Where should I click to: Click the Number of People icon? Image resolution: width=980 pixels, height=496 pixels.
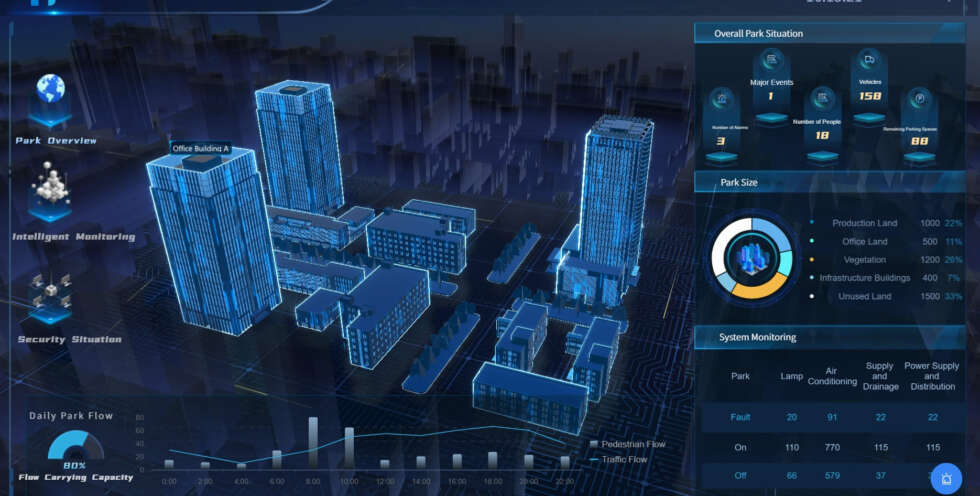pyautogui.click(x=821, y=97)
